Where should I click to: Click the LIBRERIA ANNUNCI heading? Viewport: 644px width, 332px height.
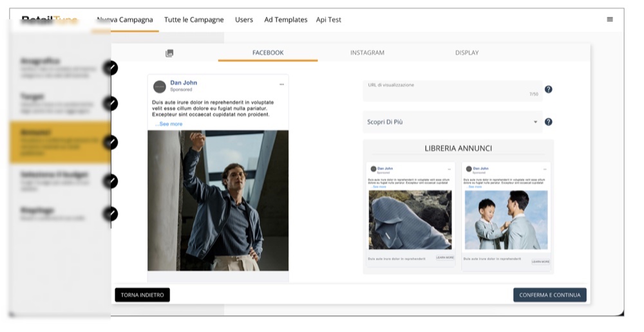point(459,148)
